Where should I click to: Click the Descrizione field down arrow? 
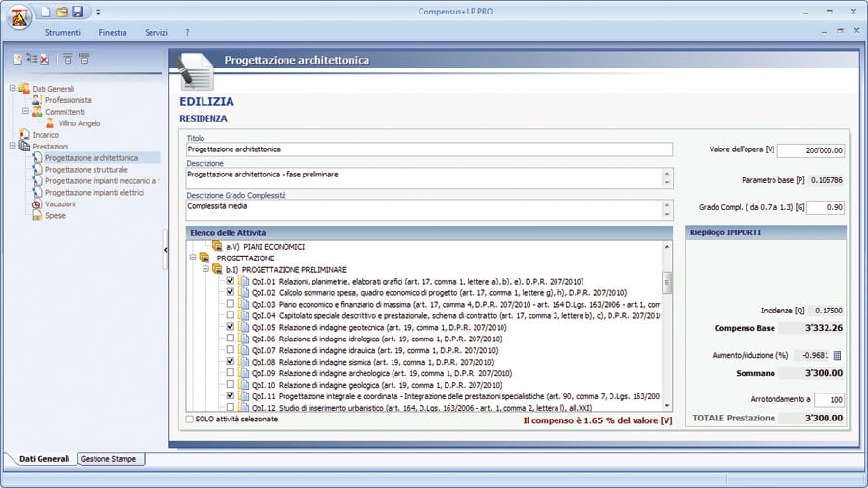tap(667, 183)
